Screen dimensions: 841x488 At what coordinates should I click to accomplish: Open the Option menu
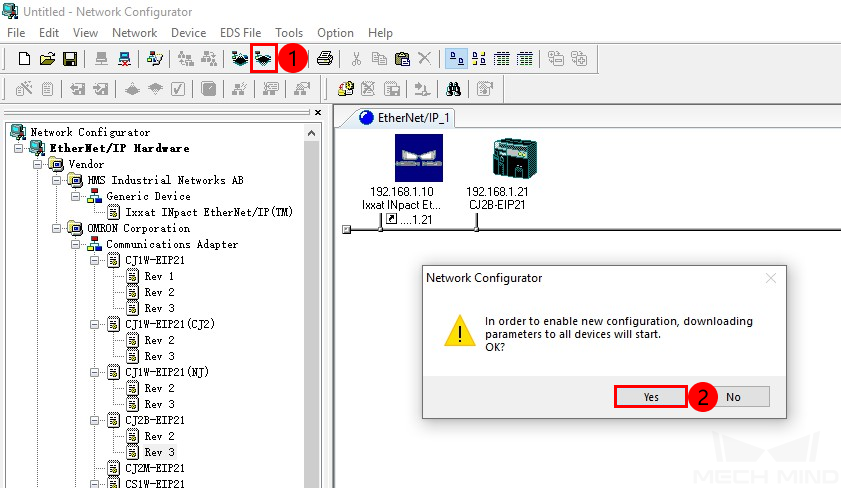coord(335,33)
